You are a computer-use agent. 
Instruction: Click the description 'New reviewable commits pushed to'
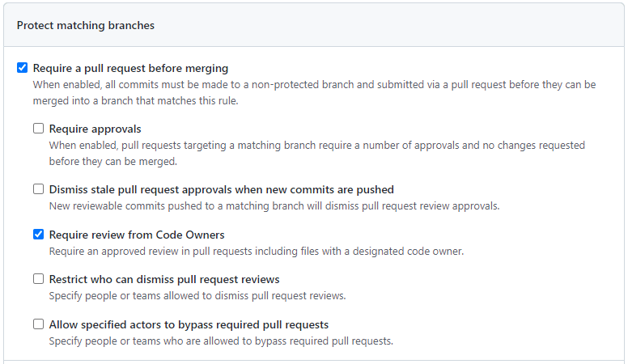pyautogui.click(x=274, y=205)
